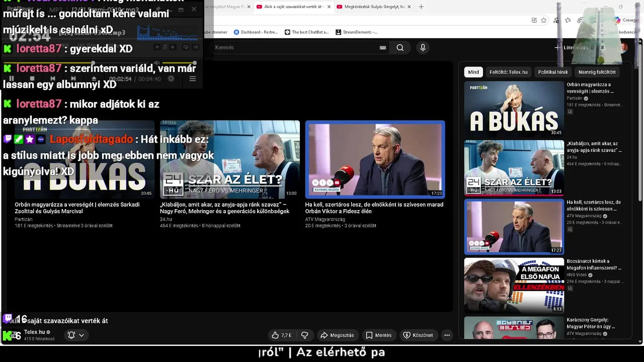Open the Köszönet thanks button
Image resolution: width=644 pixels, height=362 pixels.
pyautogui.click(x=419, y=335)
